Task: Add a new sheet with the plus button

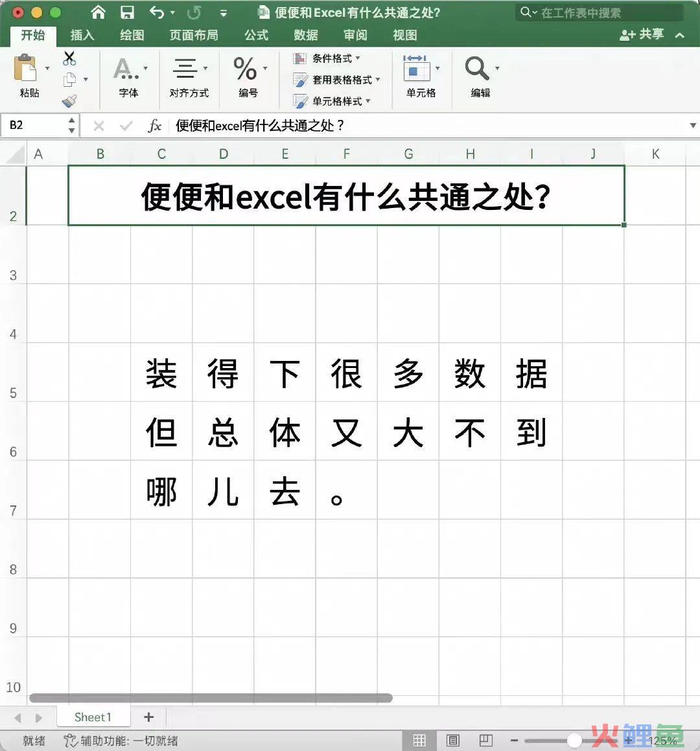Action: click(x=149, y=717)
